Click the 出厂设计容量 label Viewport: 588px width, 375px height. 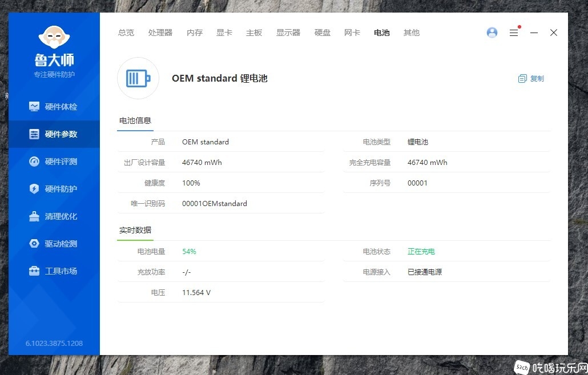coord(144,162)
